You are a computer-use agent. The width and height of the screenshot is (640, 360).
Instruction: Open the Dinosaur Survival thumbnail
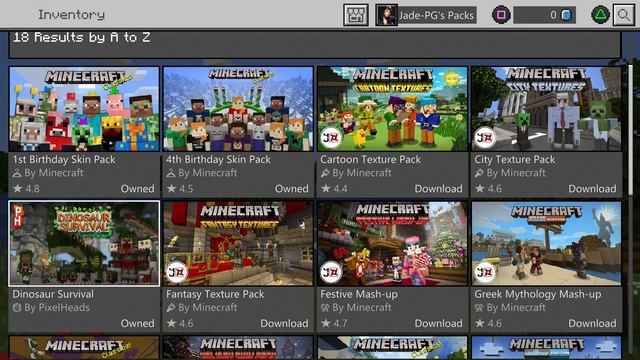point(84,243)
